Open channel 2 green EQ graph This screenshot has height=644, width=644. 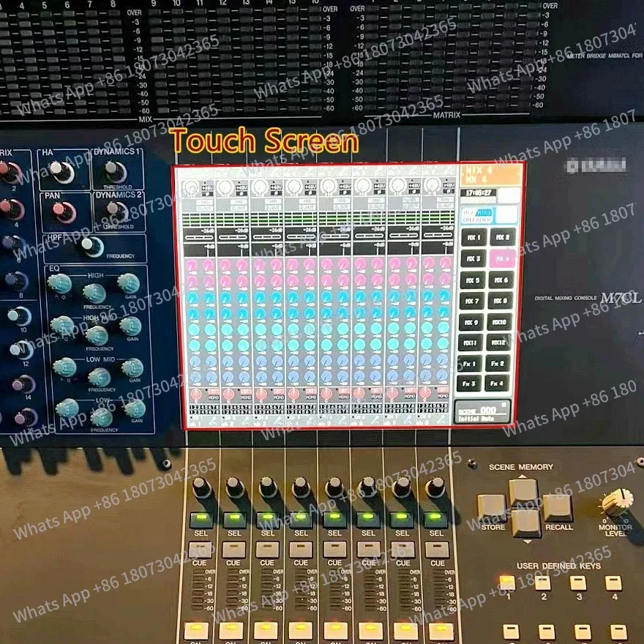pos(233,220)
